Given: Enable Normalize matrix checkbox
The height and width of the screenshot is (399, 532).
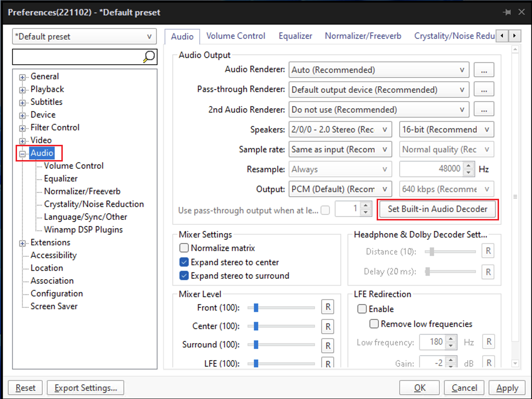Looking at the screenshot, I should pyautogui.click(x=184, y=248).
